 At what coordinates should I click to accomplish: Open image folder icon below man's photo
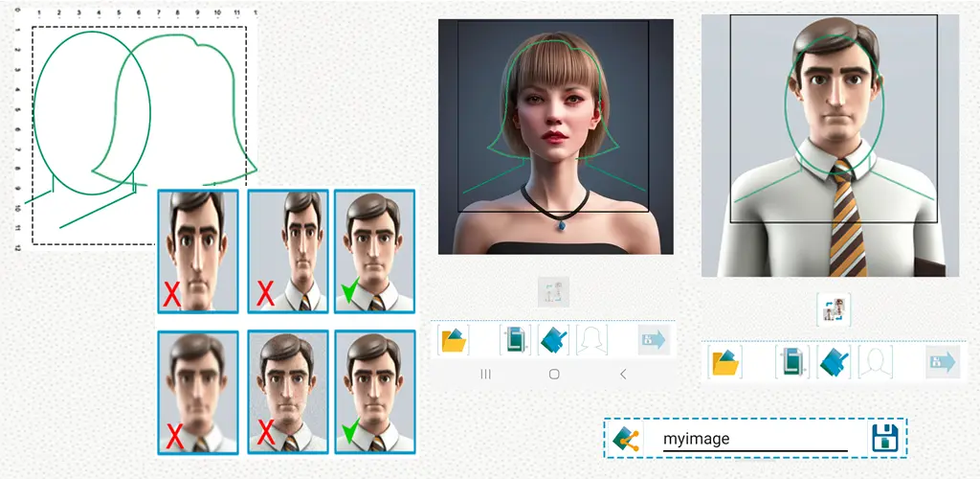725,362
